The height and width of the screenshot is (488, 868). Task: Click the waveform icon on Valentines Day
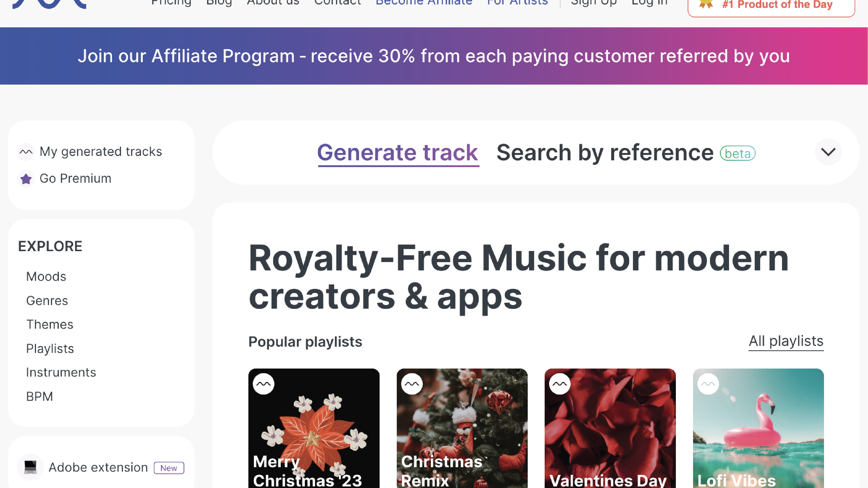click(x=560, y=384)
